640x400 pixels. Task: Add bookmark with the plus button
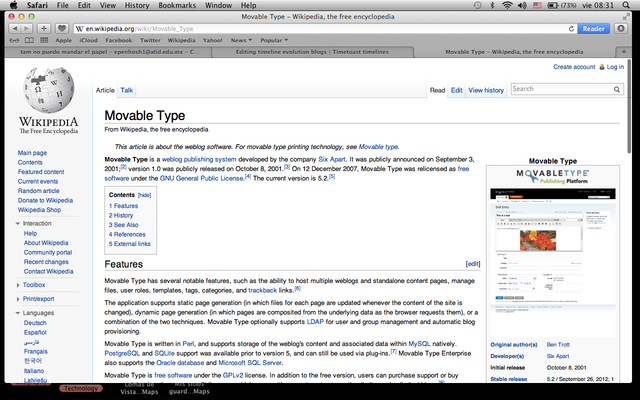pyautogui.click(x=44, y=29)
